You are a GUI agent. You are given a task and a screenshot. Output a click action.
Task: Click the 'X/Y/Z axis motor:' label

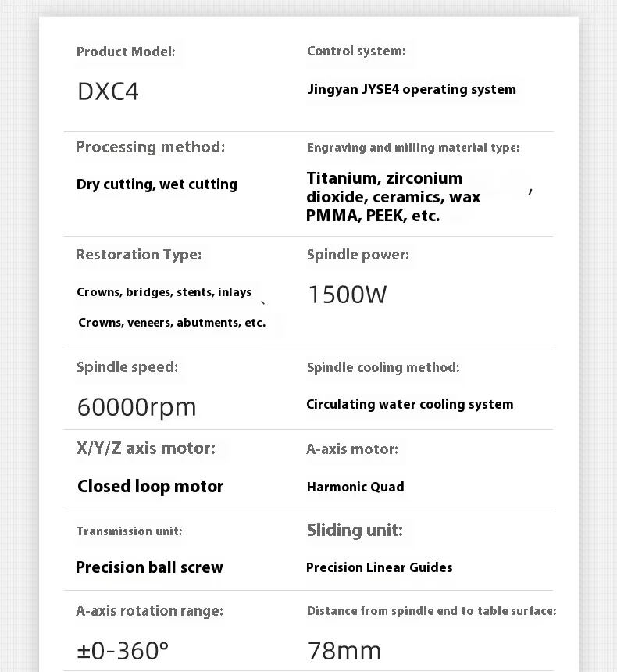click(x=146, y=448)
